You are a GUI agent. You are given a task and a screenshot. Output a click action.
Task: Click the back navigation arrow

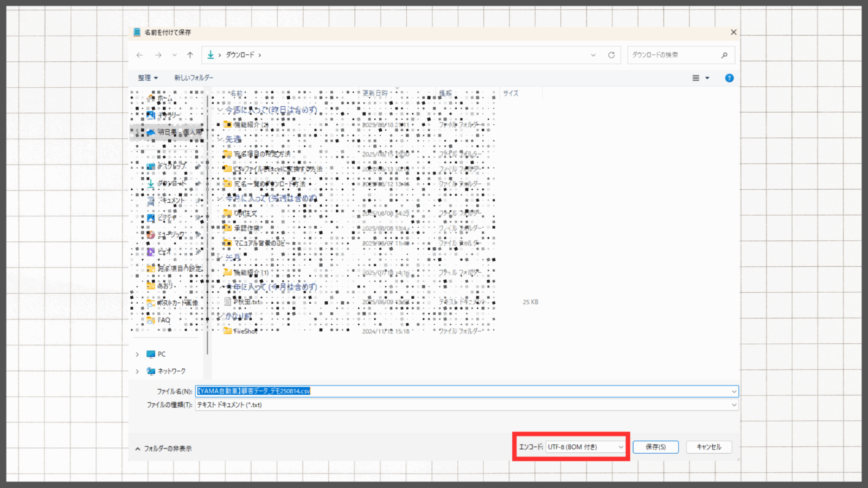(140, 55)
